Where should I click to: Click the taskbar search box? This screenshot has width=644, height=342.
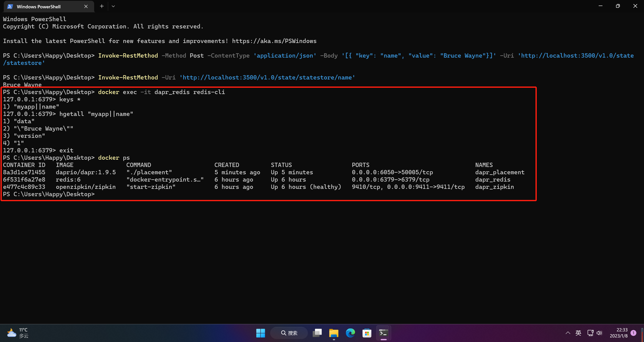tap(289, 333)
